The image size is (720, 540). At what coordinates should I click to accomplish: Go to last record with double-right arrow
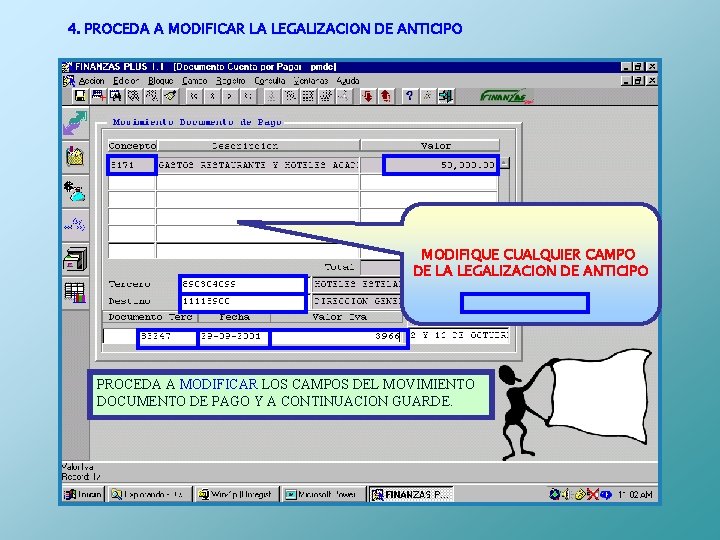[x=248, y=96]
